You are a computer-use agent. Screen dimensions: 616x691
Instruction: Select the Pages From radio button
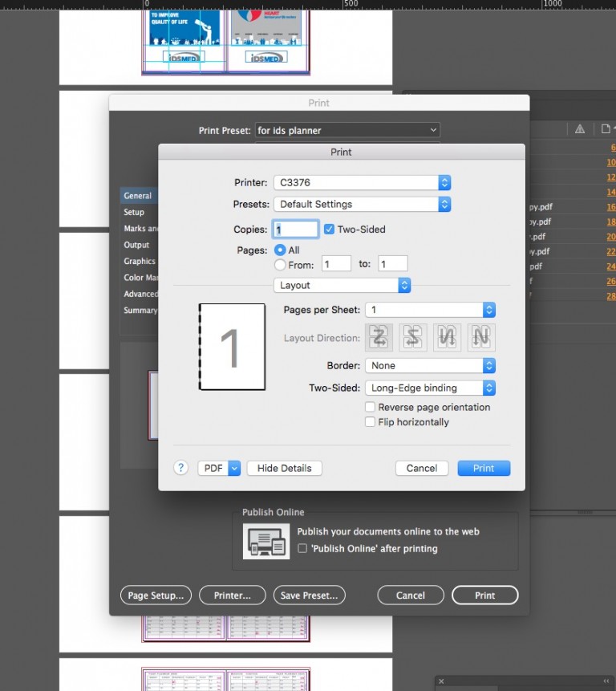[x=280, y=264]
